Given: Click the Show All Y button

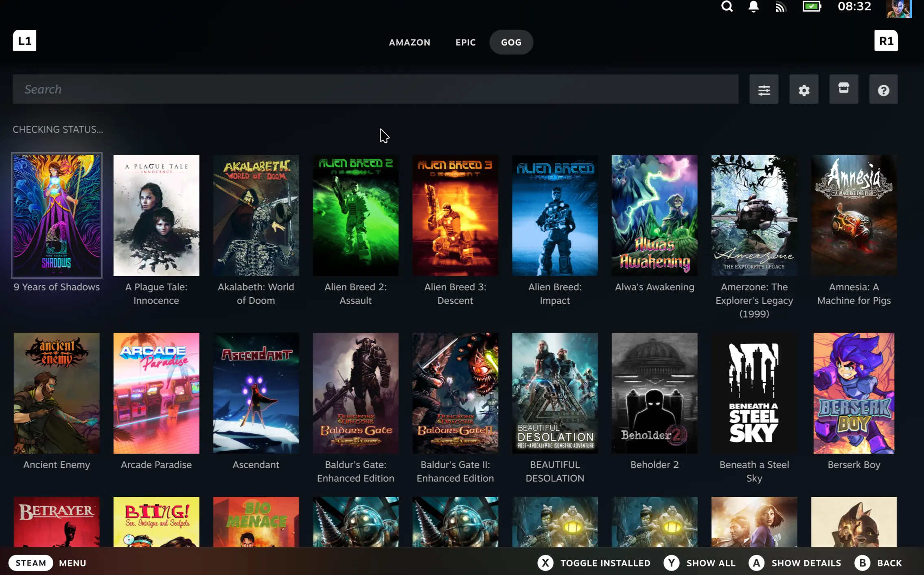Looking at the screenshot, I should (x=672, y=563).
